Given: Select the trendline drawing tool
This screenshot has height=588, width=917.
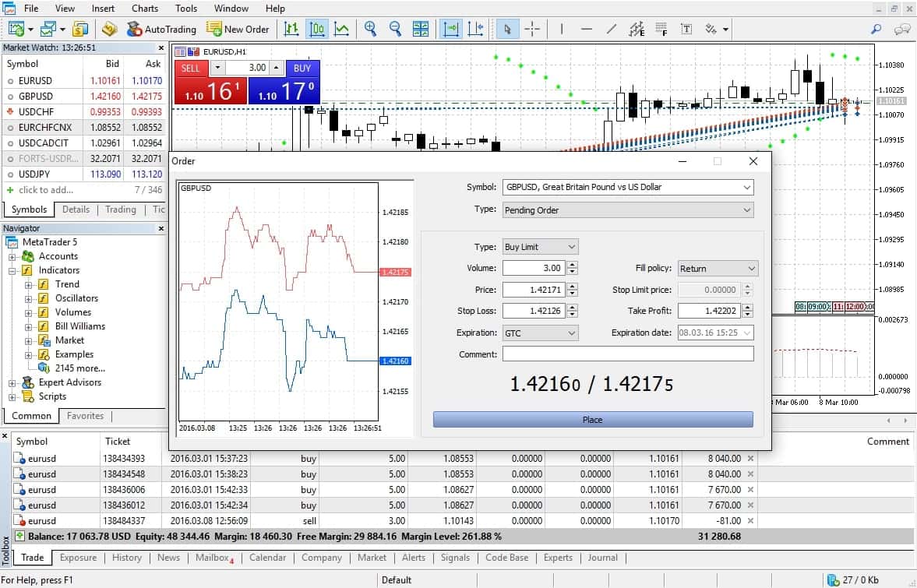Looking at the screenshot, I should click(x=611, y=29).
